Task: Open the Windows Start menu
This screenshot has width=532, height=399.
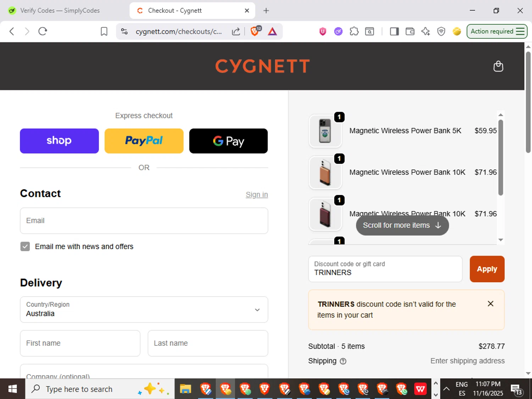Action: [12, 389]
